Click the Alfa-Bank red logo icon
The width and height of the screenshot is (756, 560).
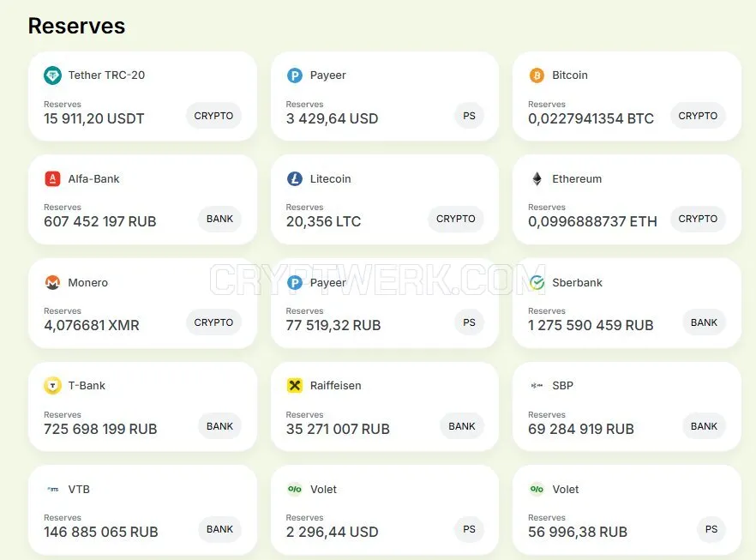[x=52, y=179]
